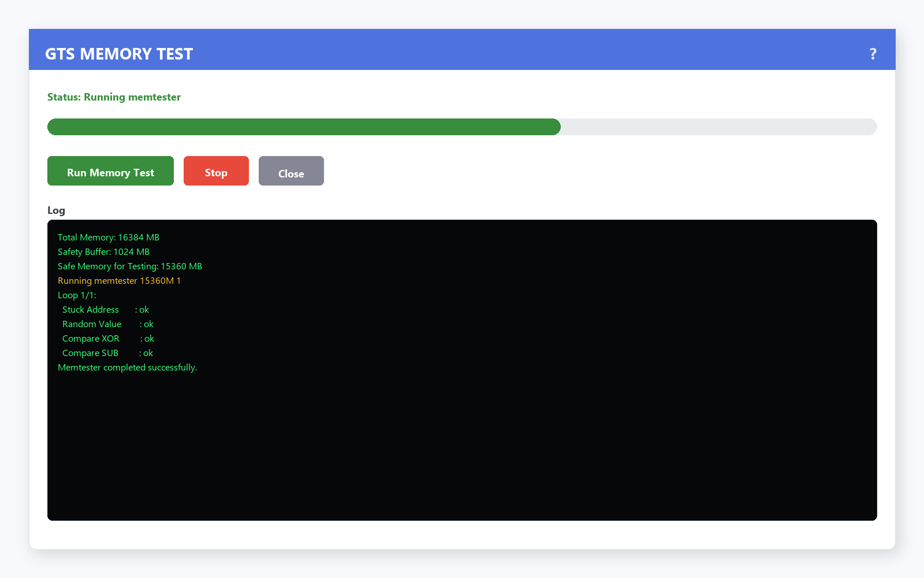Select log line 'Safety Buffer: 1024 MB'

coord(103,252)
